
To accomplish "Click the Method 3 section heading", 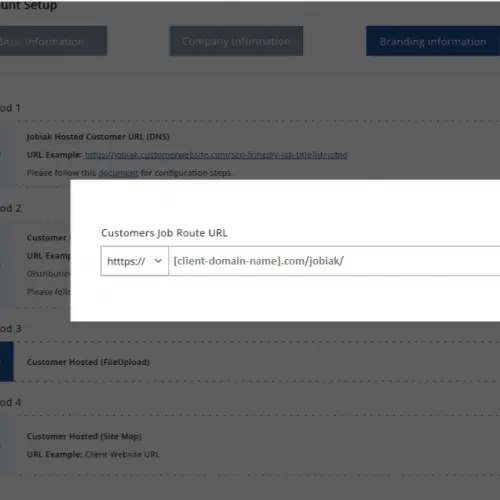I will (x=10, y=329).
